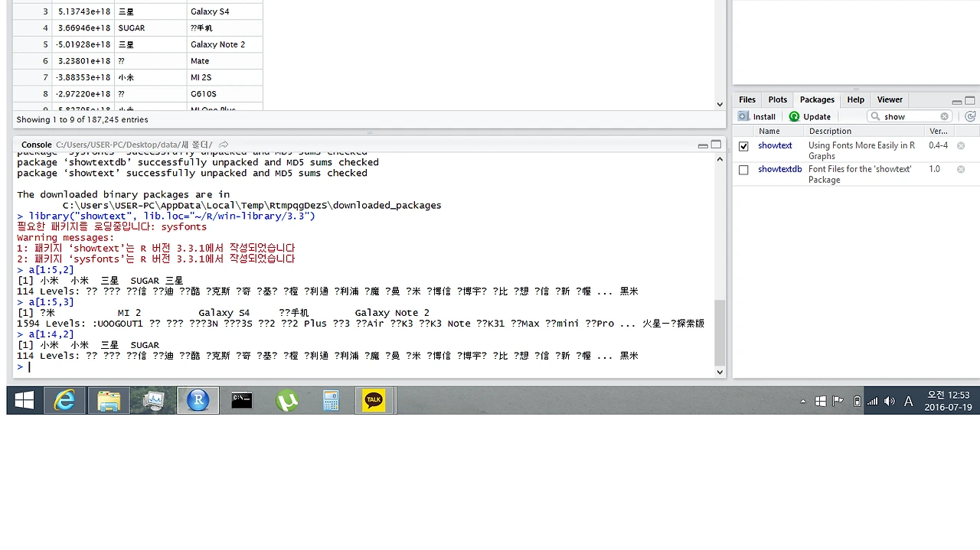This screenshot has height=550, width=980.
Task: Click the battery tray icon
Action: [x=857, y=401]
